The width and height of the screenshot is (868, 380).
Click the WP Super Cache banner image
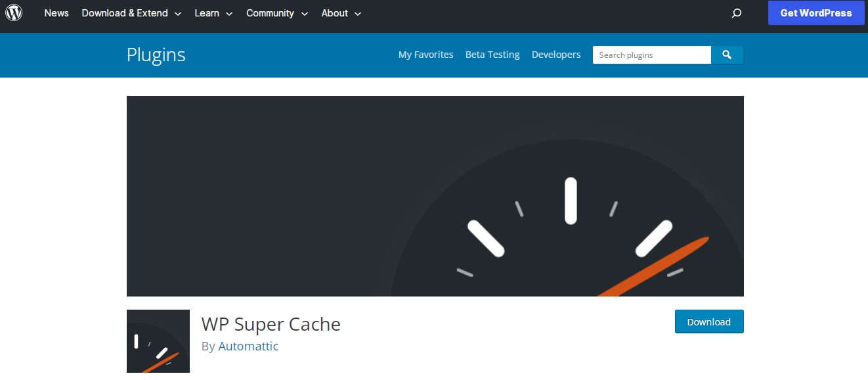pyautogui.click(x=435, y=196)
